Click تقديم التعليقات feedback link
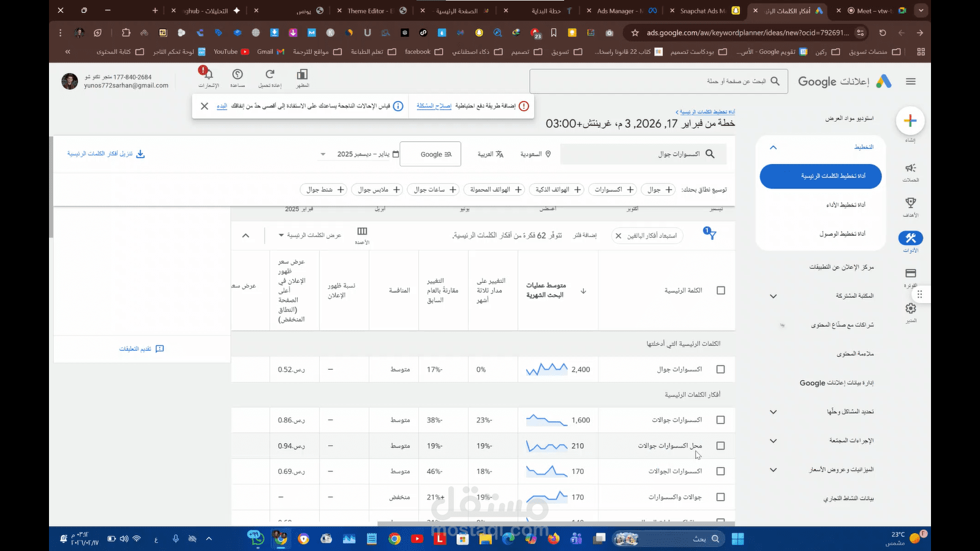Screen dimensions: 980x551 pyautogui.click(x=141, y=349)
